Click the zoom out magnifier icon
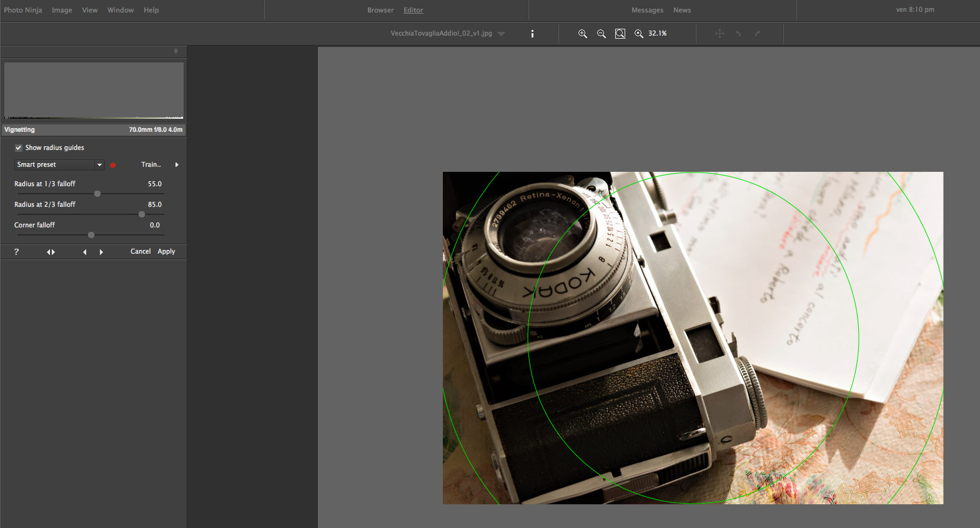 click(x=601, y=34)
